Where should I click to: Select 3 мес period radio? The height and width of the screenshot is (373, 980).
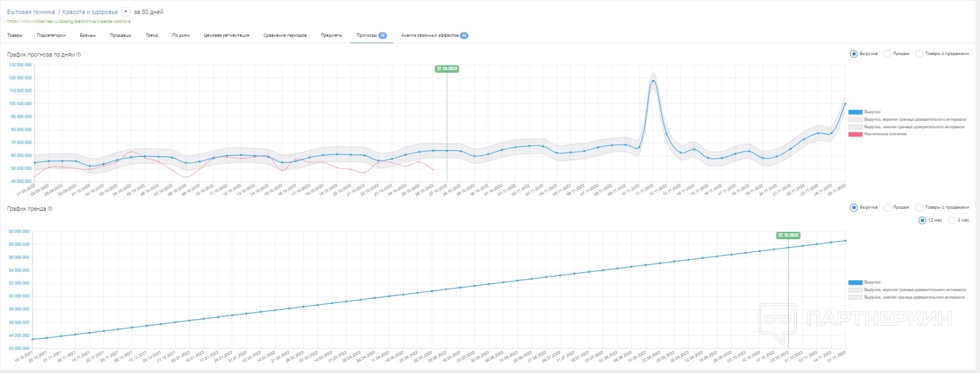(951, 220)
